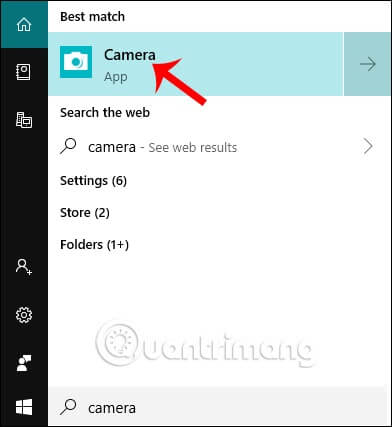Click the magnifier icon in search box

[x=68, y=407]
